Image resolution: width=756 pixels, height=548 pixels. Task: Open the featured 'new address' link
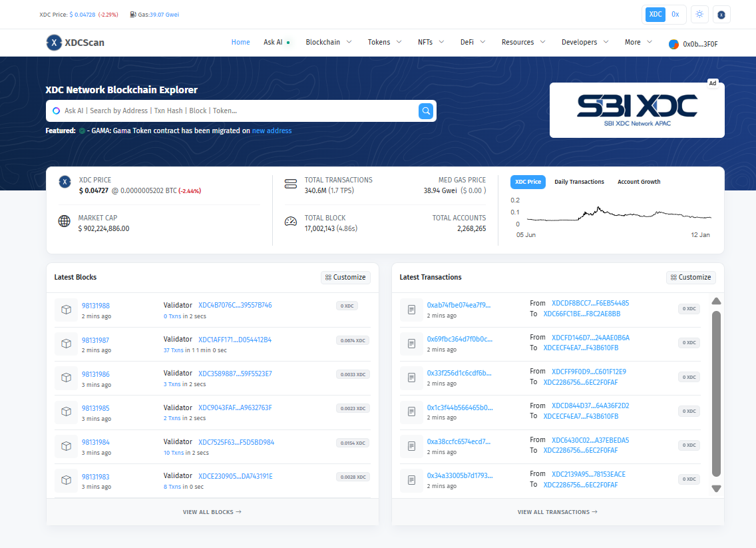[x=272, y=131]
